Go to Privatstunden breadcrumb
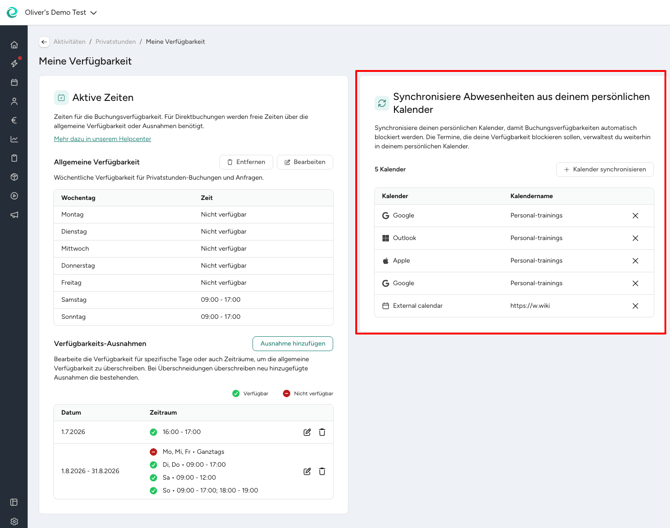 [x=115, y=42]
